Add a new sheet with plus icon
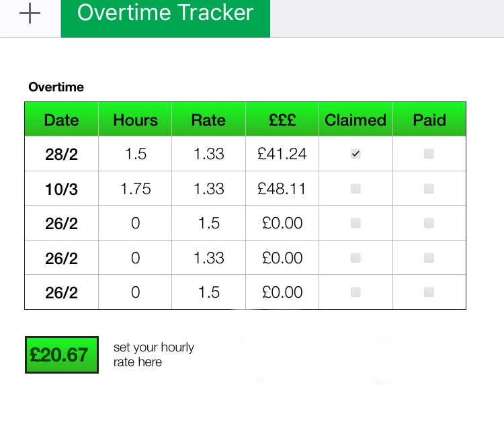This screenshot has height=422, width=504. (x=30, y=13)
